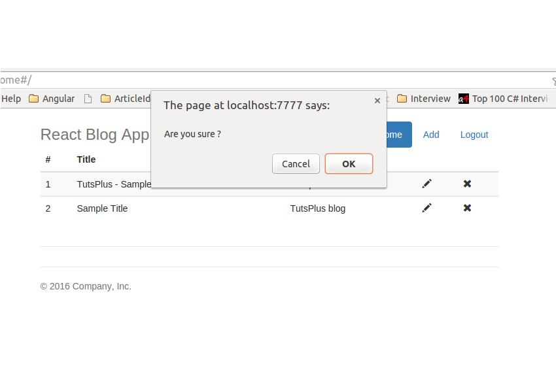Close the confirm dialog with the X icon
Viewport: 556px width, 392px height.
pos(377,101)
